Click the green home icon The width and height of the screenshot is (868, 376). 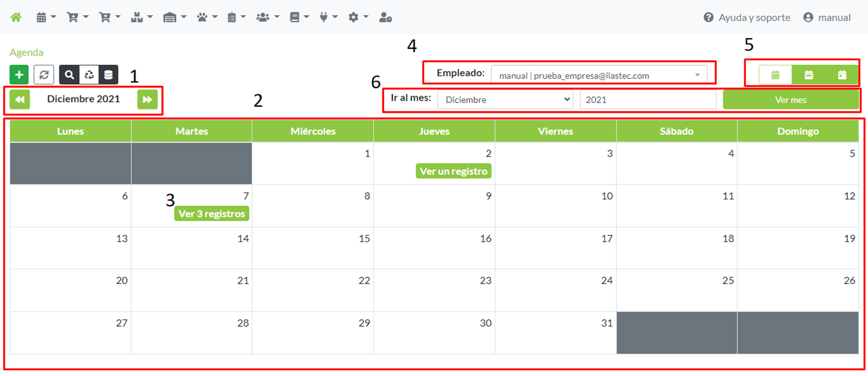[16, 18]
